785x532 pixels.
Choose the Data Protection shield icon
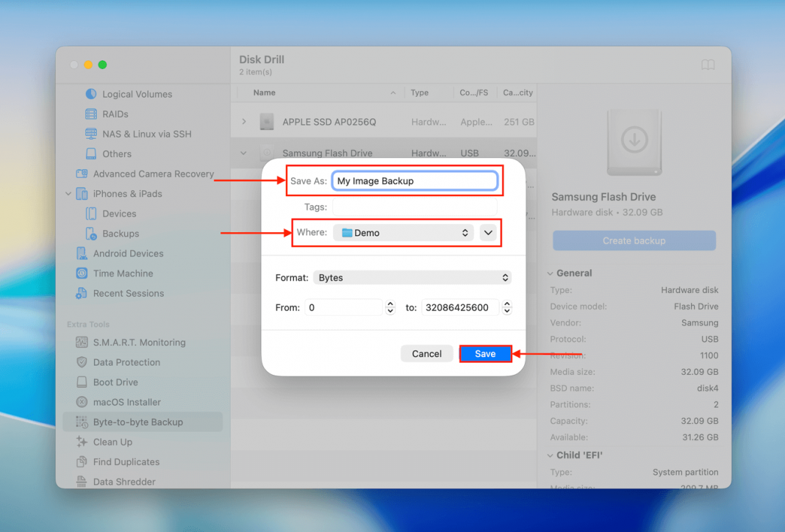tap(82, 362)
